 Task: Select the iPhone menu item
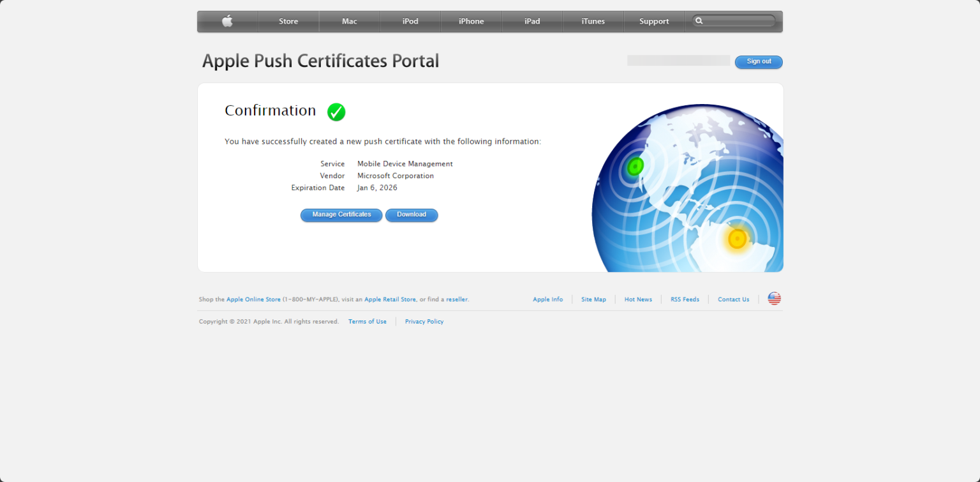point(471,21)
